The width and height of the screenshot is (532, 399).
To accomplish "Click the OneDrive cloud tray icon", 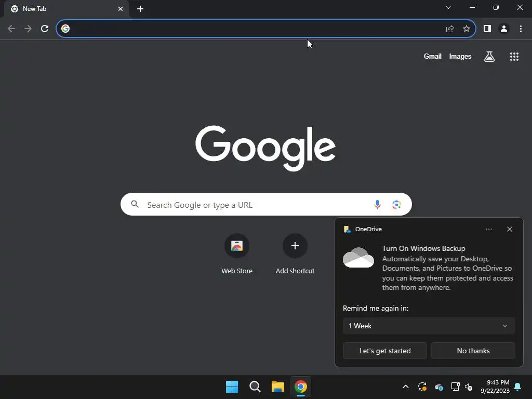I will click(438, 387).
